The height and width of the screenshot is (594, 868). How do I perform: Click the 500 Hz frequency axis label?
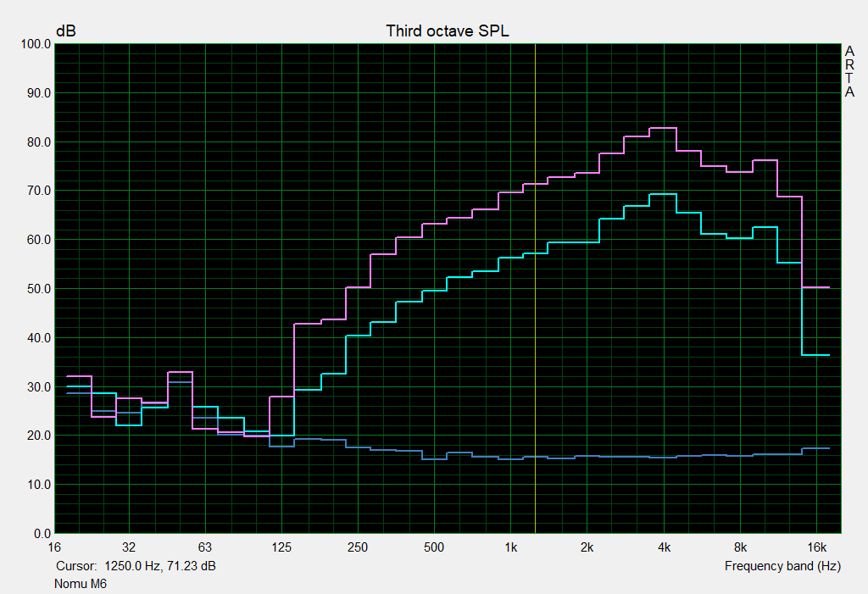tap(434, 547)
